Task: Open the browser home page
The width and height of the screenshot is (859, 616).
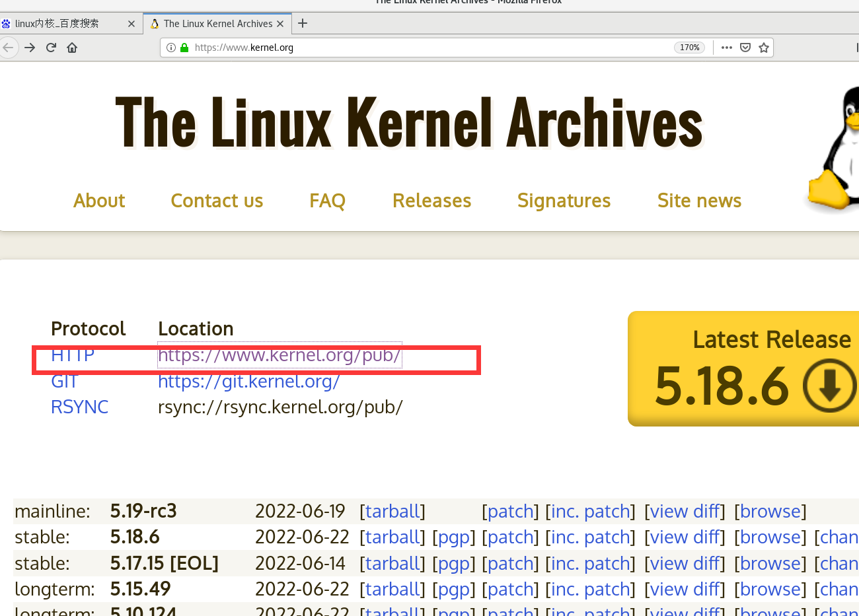Action: click(x=72, y=48)
